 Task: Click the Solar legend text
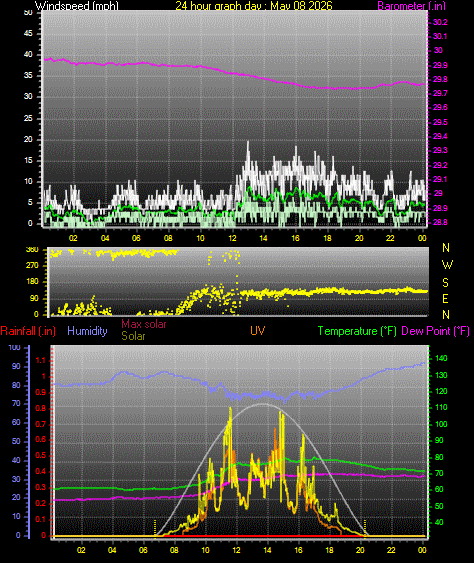pyautogui.click(x=133, y=336)
